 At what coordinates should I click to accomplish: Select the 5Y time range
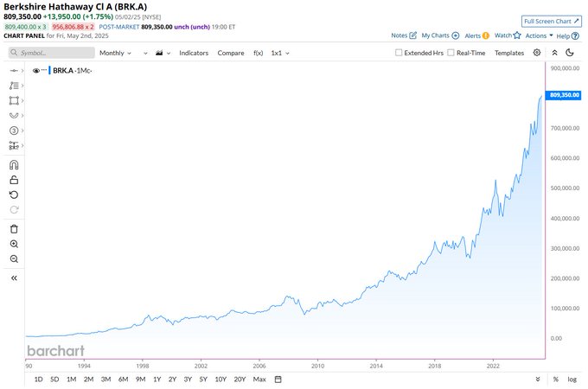pyautogui.click(x=203, y=379)
